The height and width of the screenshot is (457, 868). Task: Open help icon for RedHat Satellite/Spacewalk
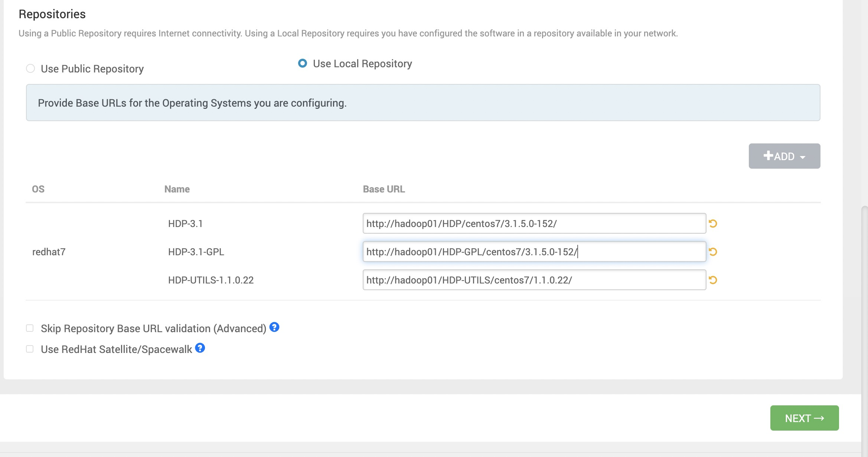[x=200, y=348]
